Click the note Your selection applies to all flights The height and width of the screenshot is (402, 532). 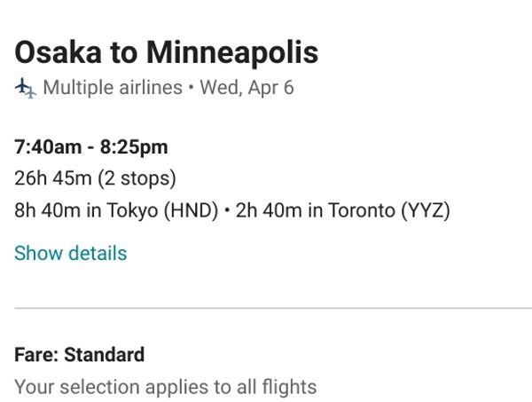(x=165, y=387)
